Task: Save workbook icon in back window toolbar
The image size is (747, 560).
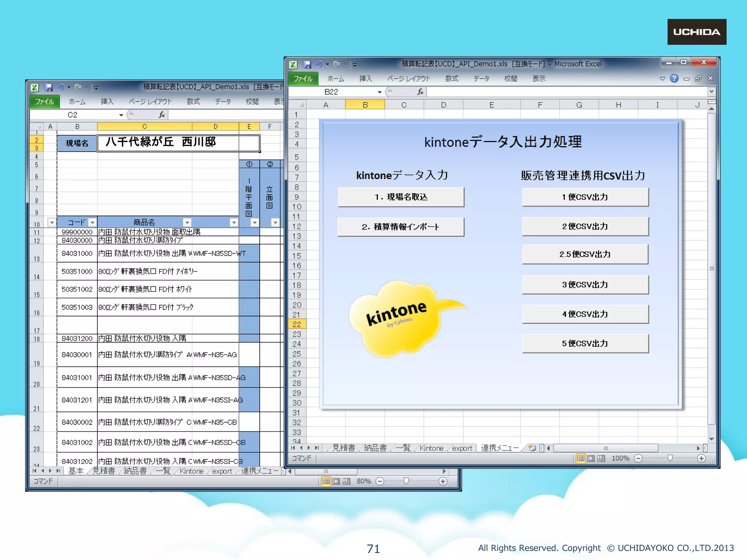Action: [x=49, y=87]
